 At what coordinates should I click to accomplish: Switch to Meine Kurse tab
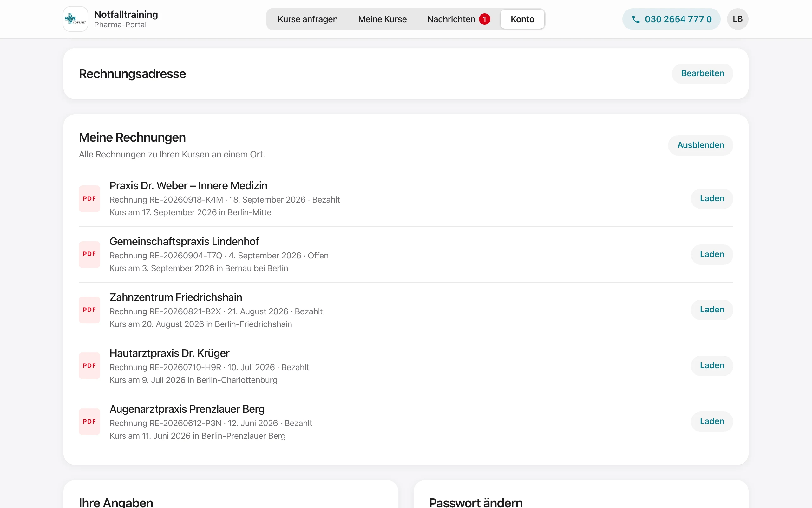382,19
